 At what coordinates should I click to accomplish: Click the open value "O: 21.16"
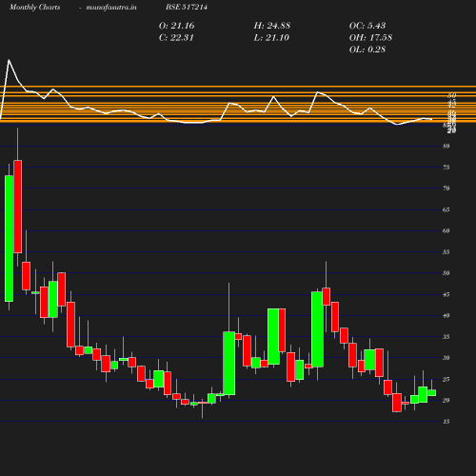click(x=176, y=26)
